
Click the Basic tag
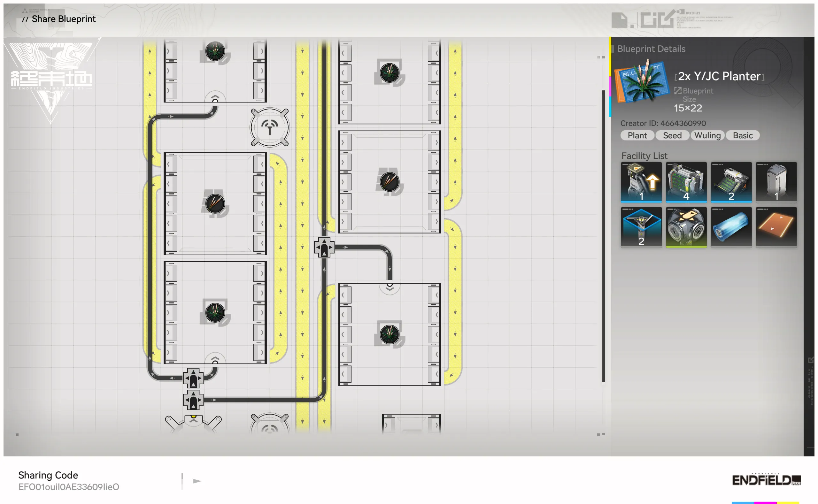[x=743, y=135]
